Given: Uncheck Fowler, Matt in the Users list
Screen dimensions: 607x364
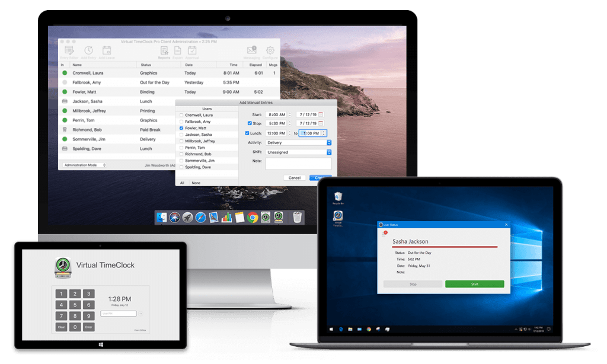Looking at the screenshot, I should (x=181, y=128).
